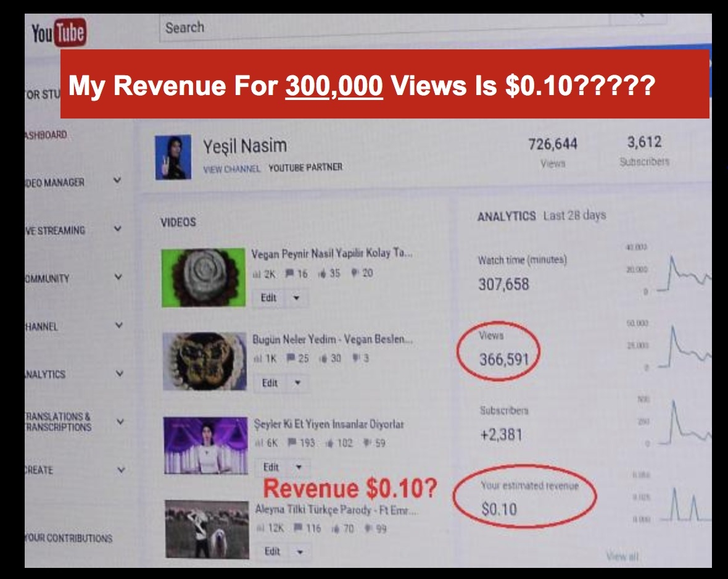Click the estimated revenue value $0.10
The height and width of the screenshot is (579, 728).
[499, 509]
